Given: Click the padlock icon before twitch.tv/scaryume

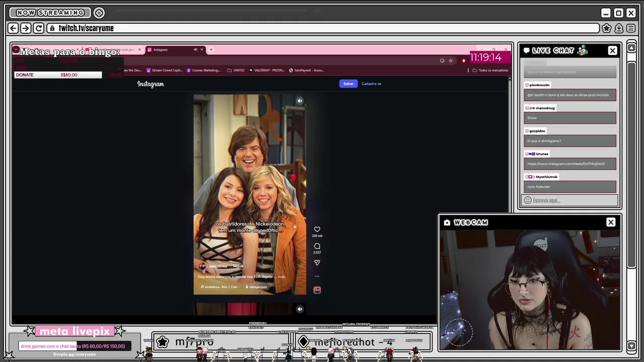Looking at the screenshot, I should click(52, 28).
